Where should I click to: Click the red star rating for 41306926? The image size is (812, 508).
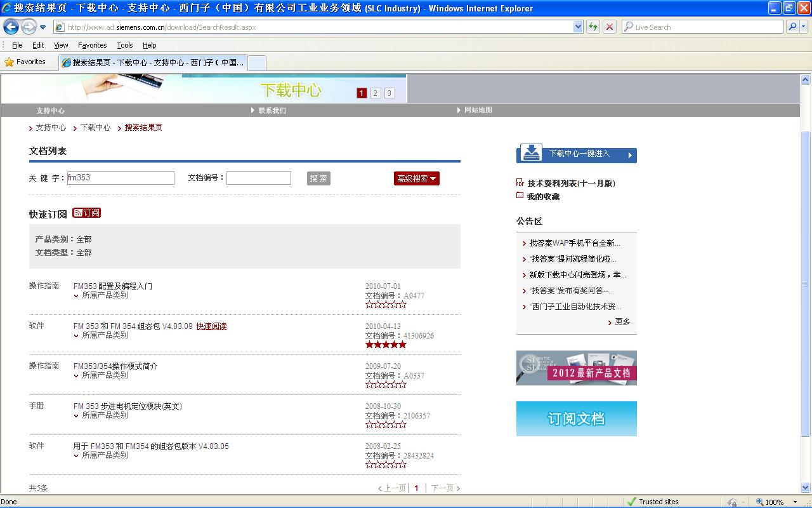pyautogui.click(x=386, y=345)
